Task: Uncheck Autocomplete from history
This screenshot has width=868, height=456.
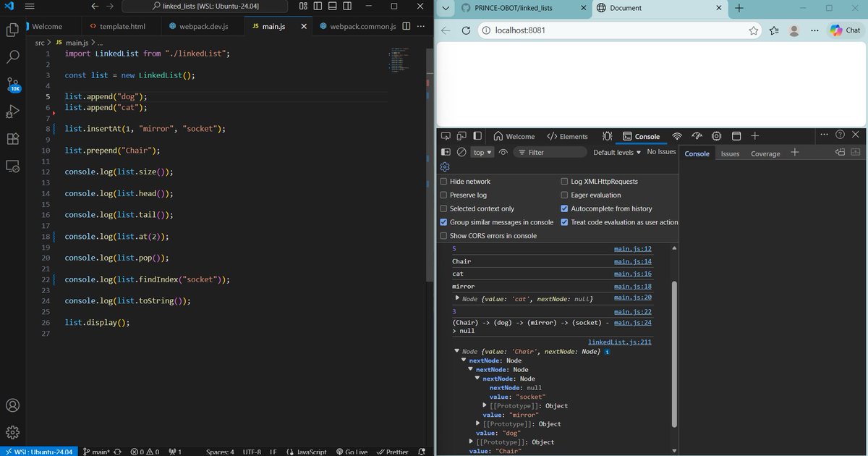Action: tap(565, 208)
